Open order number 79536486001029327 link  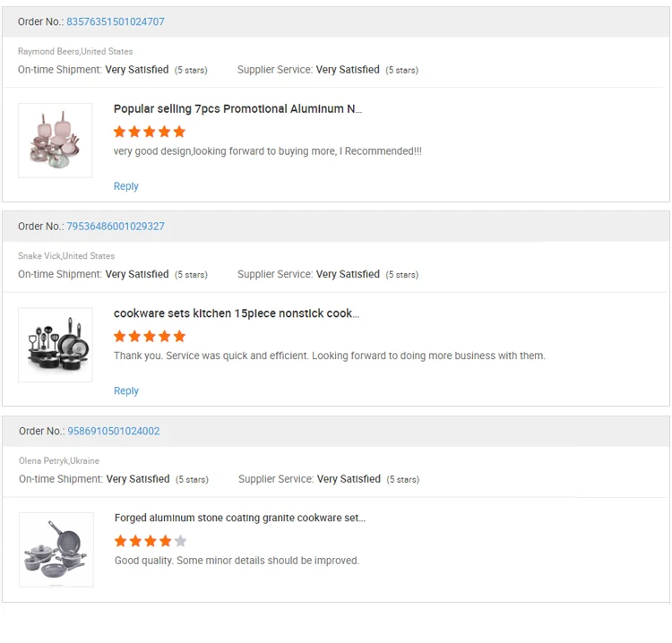click(116, 227)
